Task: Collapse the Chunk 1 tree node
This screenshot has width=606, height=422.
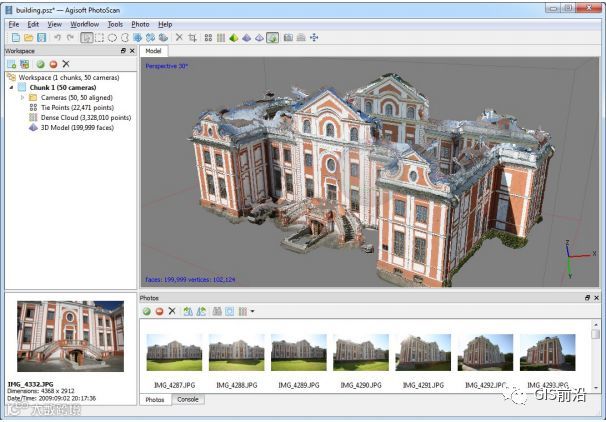Action: [11, 87]
